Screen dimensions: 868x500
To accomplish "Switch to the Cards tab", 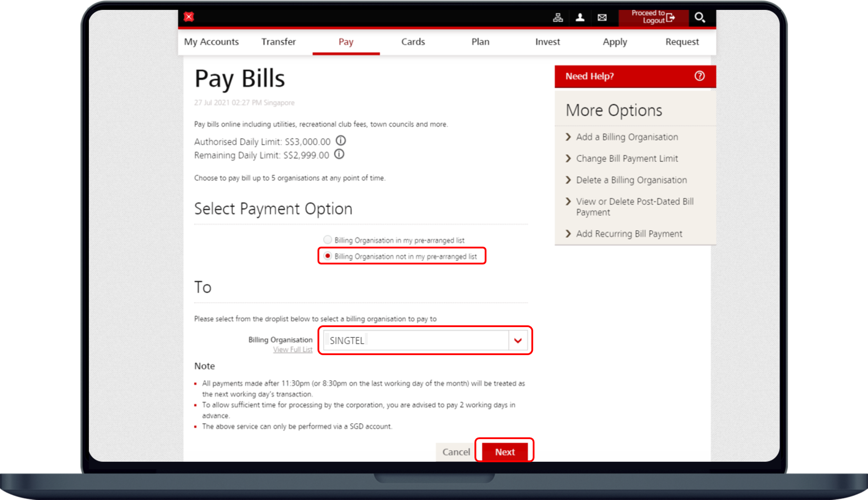I will [413, 42].
